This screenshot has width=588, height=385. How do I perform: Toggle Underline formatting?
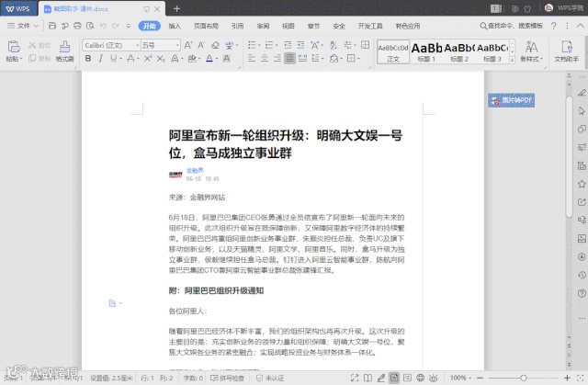pyautogui.click(x=113, y=58)
